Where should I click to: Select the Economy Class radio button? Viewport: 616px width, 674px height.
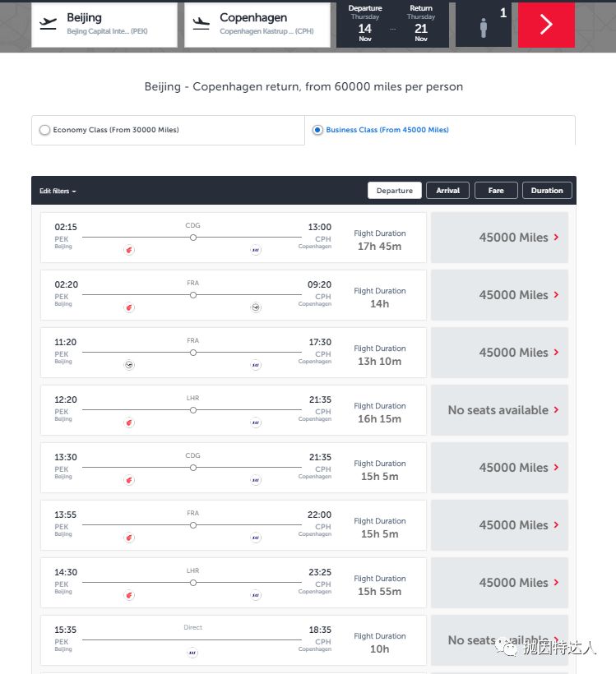tap(44, 130)
